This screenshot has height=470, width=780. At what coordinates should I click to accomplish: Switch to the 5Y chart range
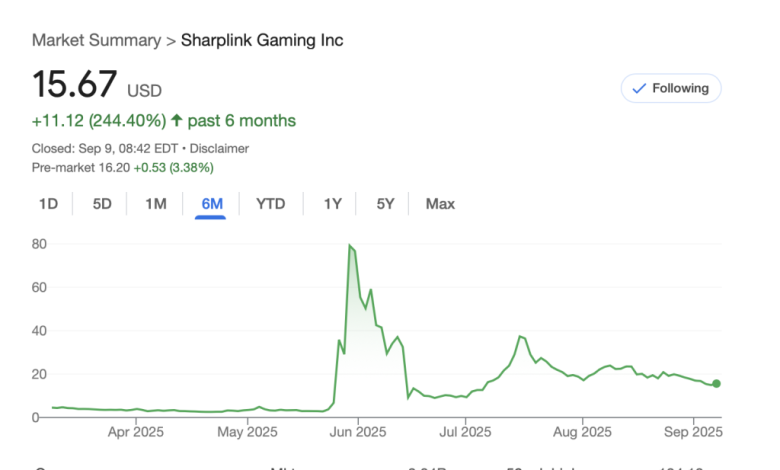coord(385,204)
